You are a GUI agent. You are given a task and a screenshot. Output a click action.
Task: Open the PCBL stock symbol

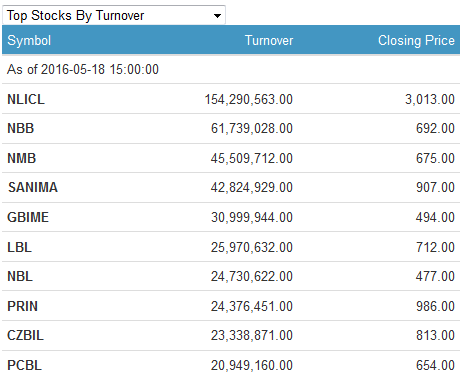click(24, 365)
